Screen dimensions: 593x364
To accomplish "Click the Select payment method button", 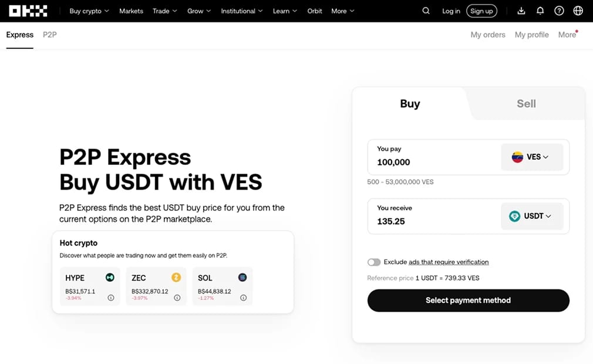I will [x=468, y=301].
